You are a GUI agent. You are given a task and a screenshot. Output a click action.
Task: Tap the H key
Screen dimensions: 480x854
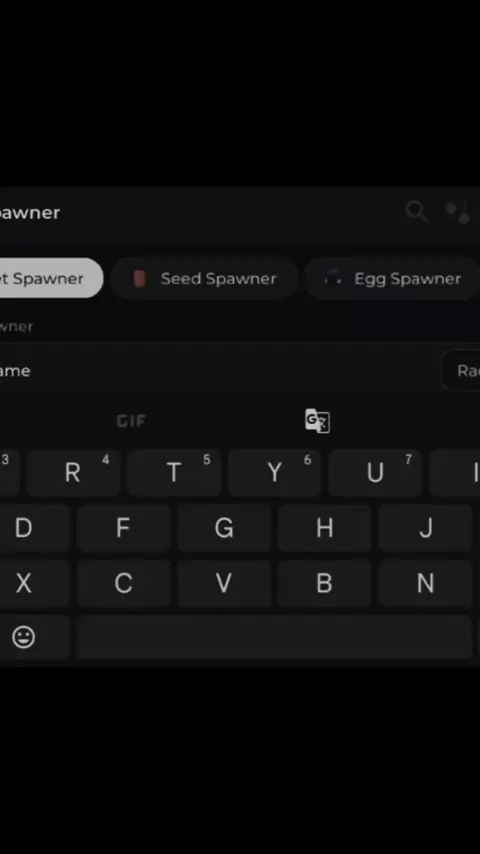[325, 528]
